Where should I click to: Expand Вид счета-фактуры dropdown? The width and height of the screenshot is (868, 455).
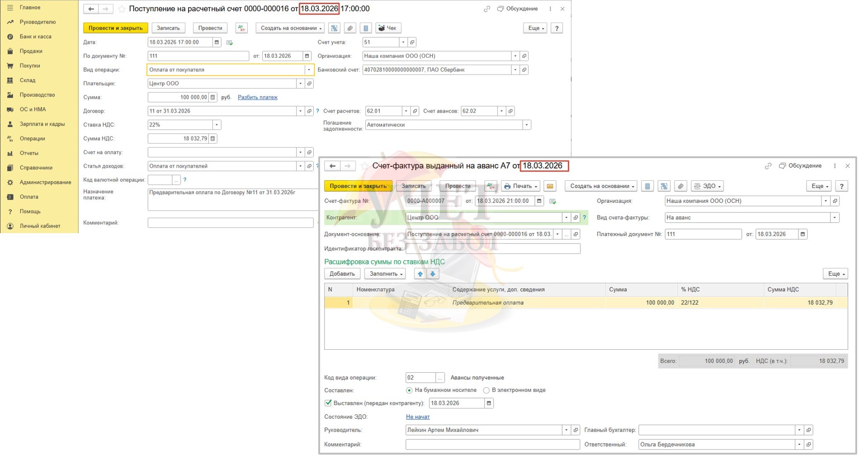[834, 218]
